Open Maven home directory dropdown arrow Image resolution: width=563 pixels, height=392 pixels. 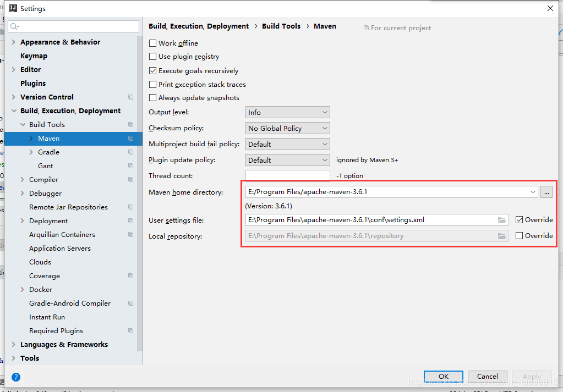(x=533, y=192)
